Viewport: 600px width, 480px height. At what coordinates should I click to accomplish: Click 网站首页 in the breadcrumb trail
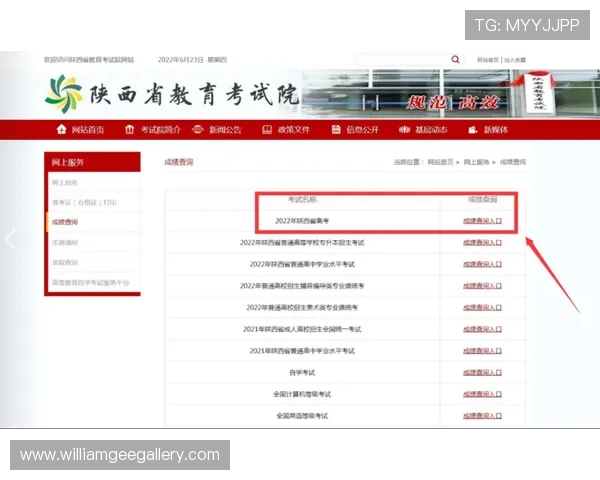tap(440, 162)
